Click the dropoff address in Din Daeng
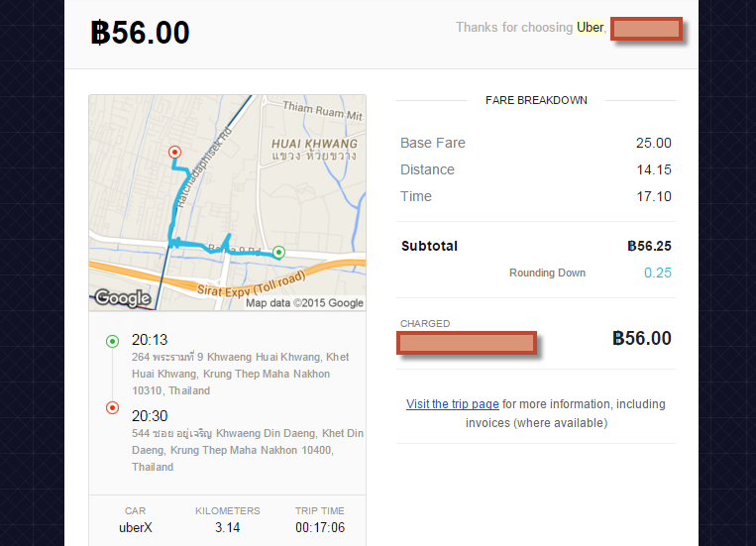This screenshot has width=756, height=546. [248, 450]
